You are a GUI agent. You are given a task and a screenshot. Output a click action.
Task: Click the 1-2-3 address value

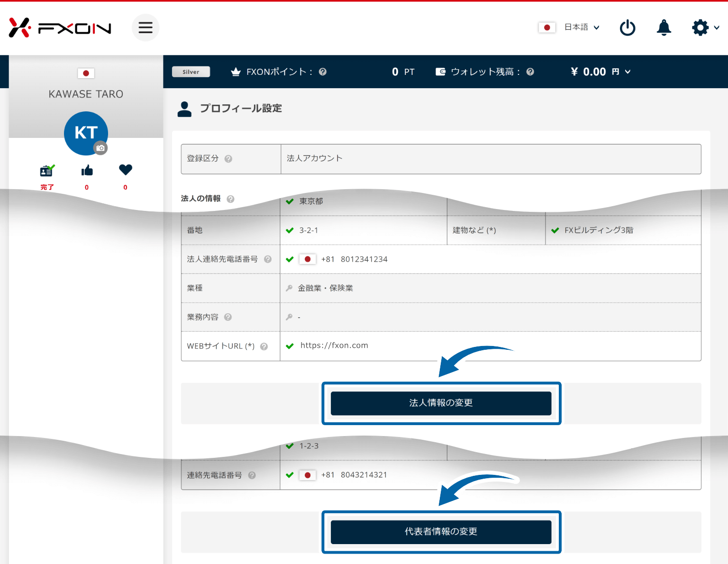pyautogui.click(x=309, y=446)
